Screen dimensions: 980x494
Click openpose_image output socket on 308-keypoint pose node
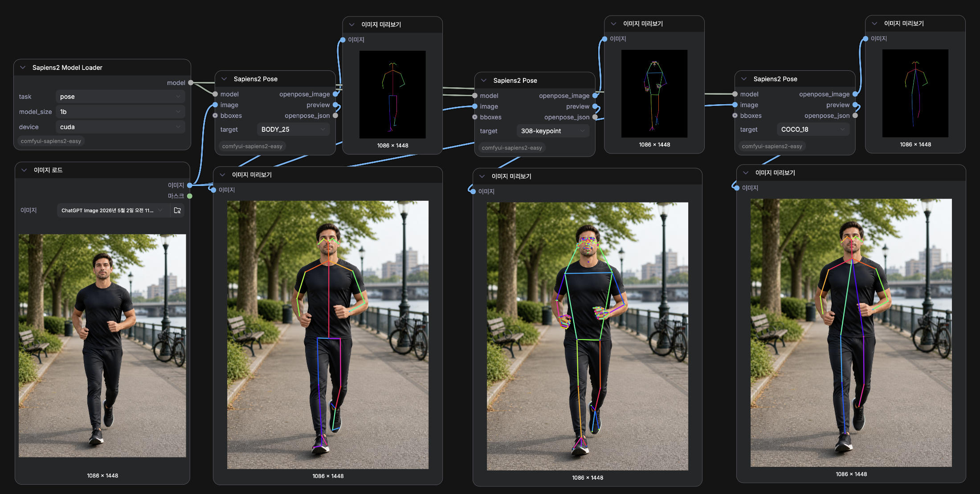click(595, 96)
